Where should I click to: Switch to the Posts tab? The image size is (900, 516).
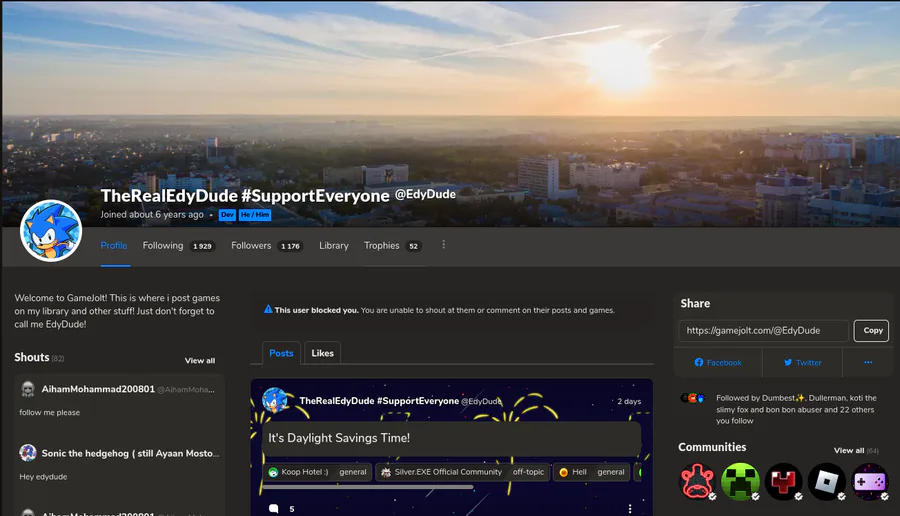[x=281, y=353]
